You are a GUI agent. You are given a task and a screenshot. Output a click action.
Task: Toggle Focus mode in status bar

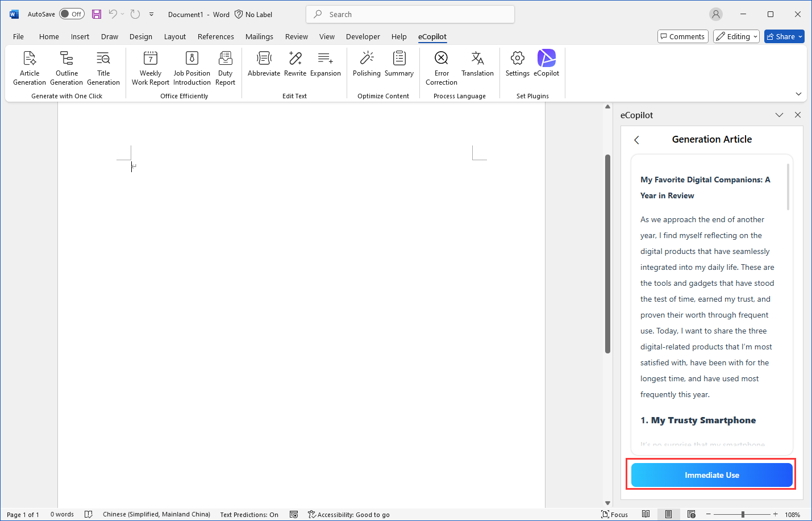pos(614,514)
